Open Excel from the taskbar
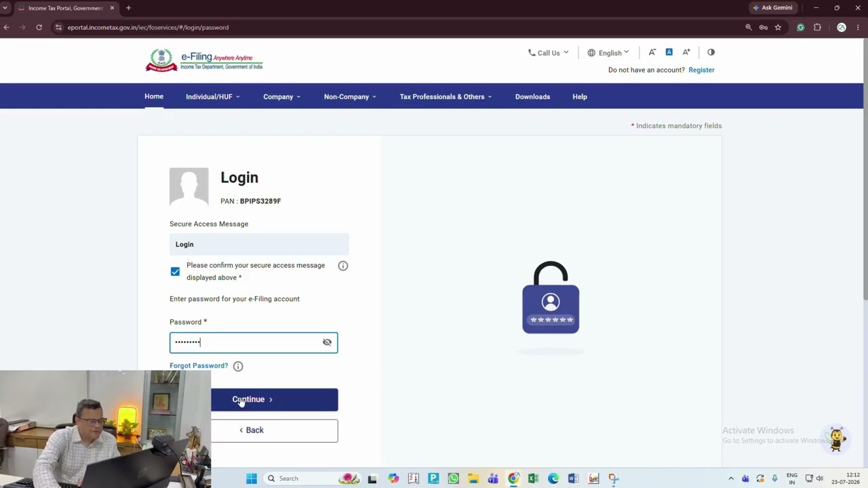The height and width of the screenshot is (488, 868). 534,479
